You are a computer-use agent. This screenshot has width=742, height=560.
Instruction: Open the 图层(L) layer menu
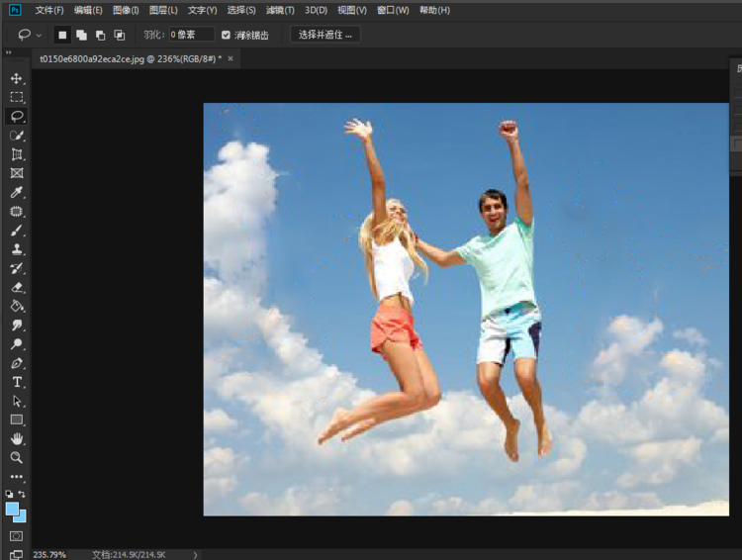coord(163,10)
